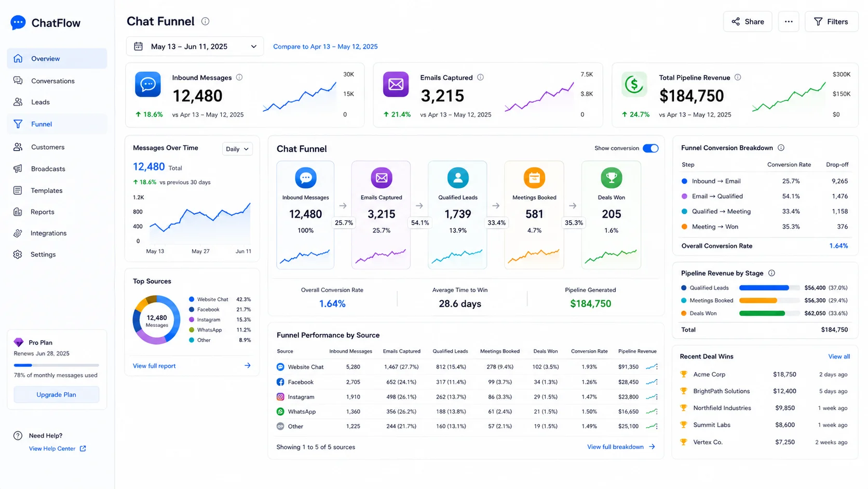
Task: Open Broadcasts in the sidebar
Action: pos(57,169)
